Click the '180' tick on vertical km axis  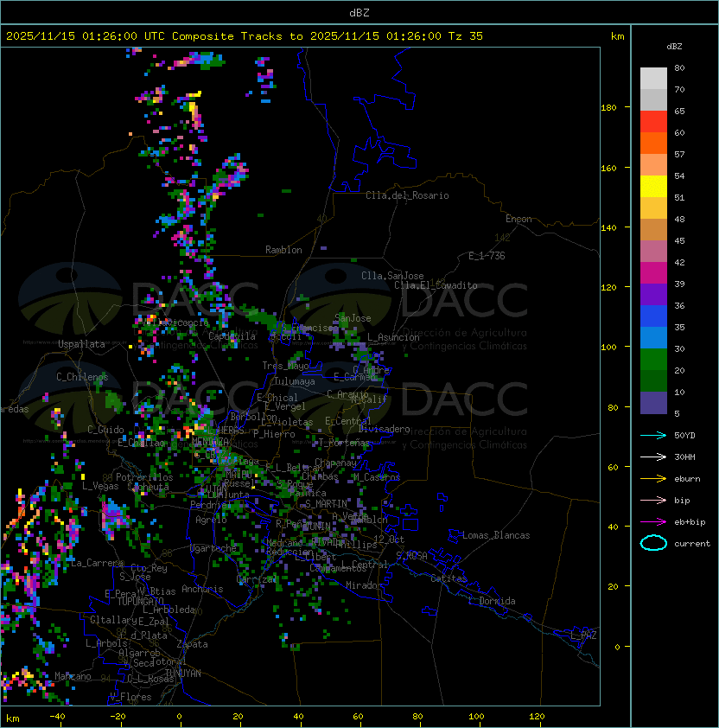(608, 108)
